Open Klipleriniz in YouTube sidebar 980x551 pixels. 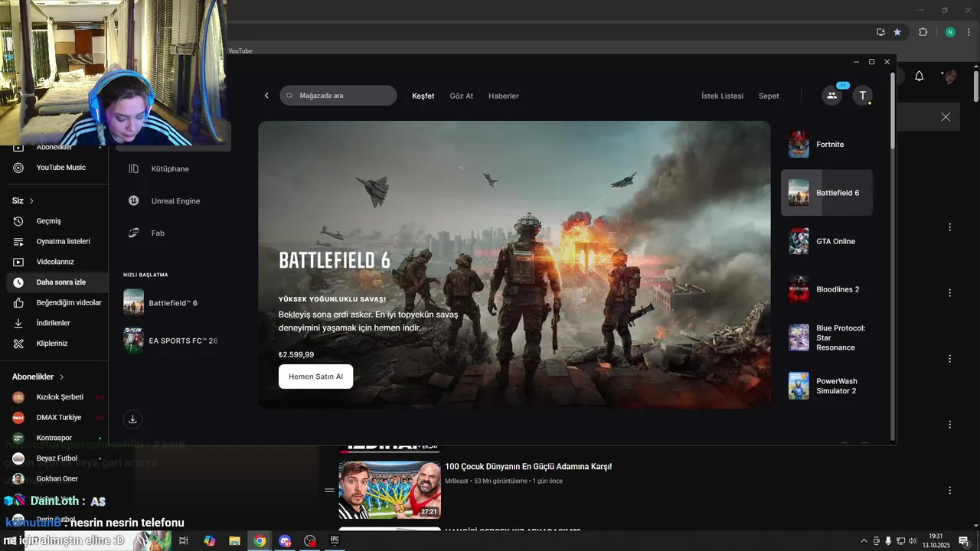54,344
